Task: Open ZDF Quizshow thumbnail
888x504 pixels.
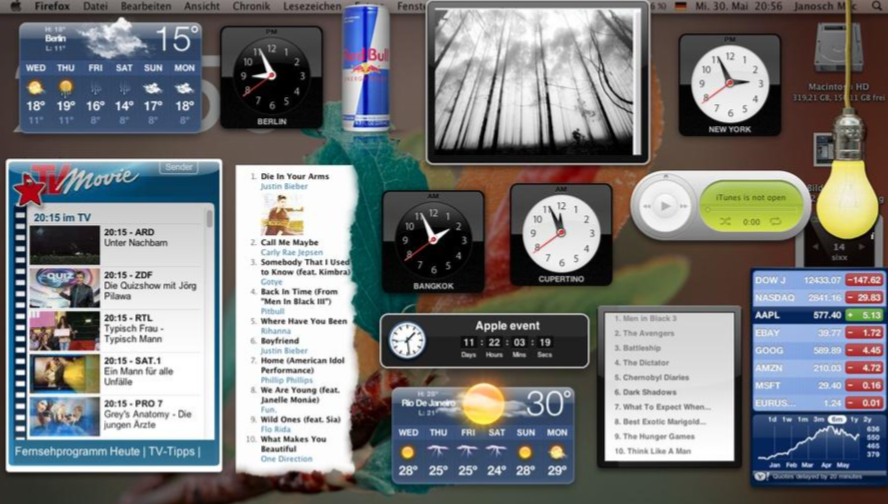Action: coord(65,288)
